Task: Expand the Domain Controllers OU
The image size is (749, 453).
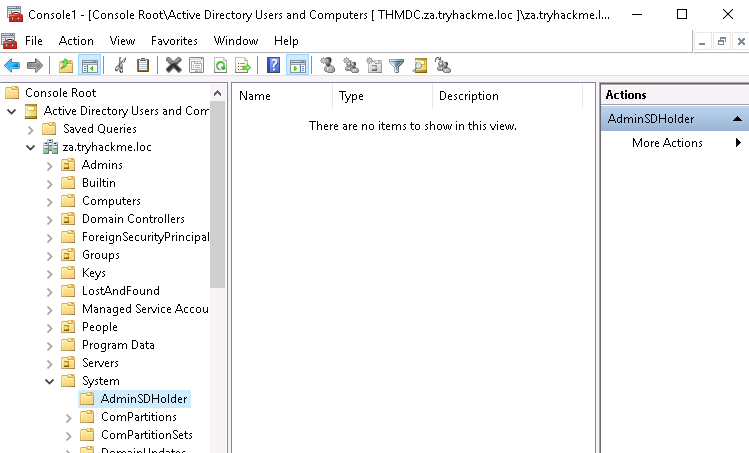Action: pos(49,220)
